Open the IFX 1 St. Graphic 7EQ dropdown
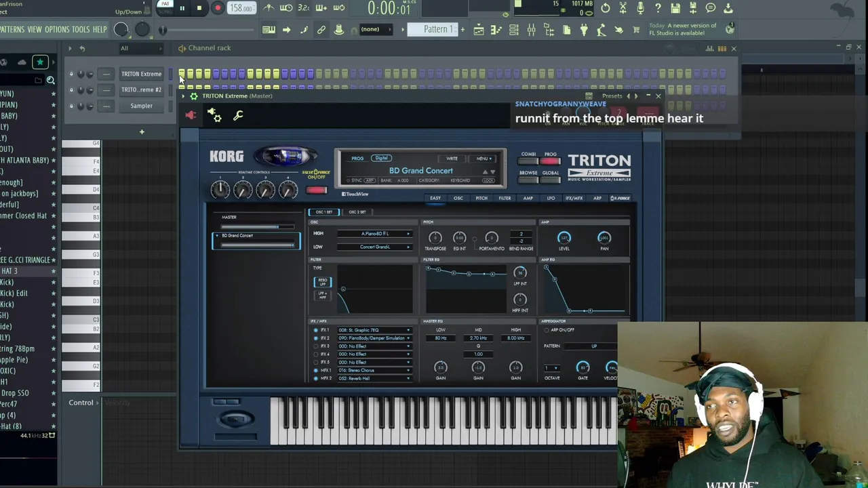Viewport: 868px width, 488px height. point(374,330)
